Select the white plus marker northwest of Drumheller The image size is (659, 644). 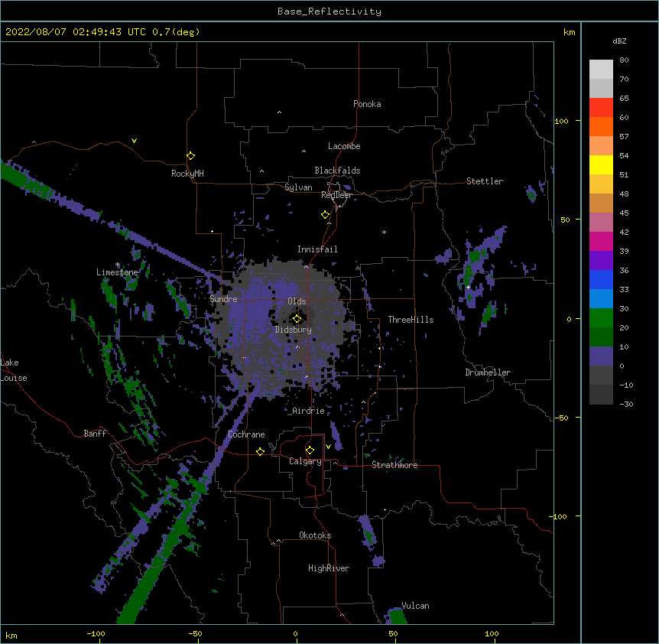[x=468, y=287]
